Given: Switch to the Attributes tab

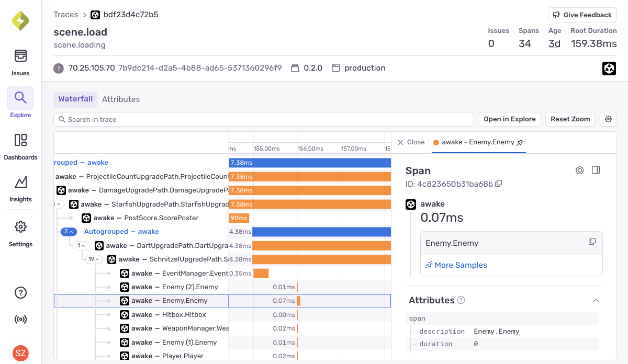Looking at the screenshot, I should [121, 99].
